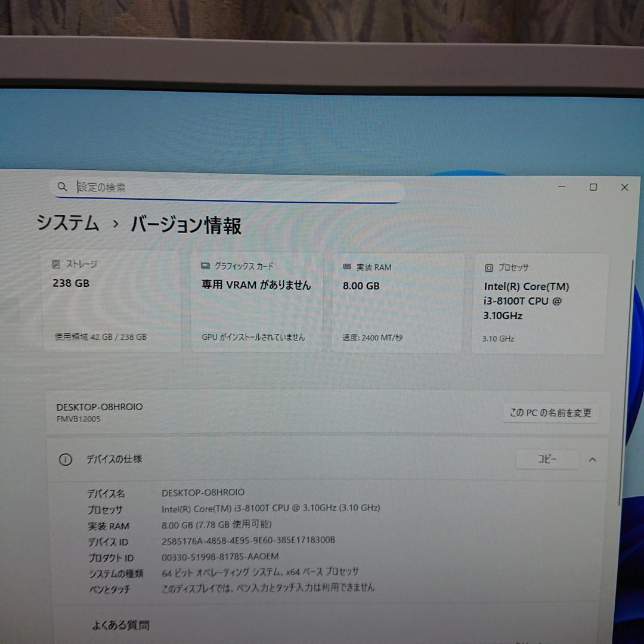Select the グラフィックス カード summary card
644x644 pixels.
pos(256,301)
